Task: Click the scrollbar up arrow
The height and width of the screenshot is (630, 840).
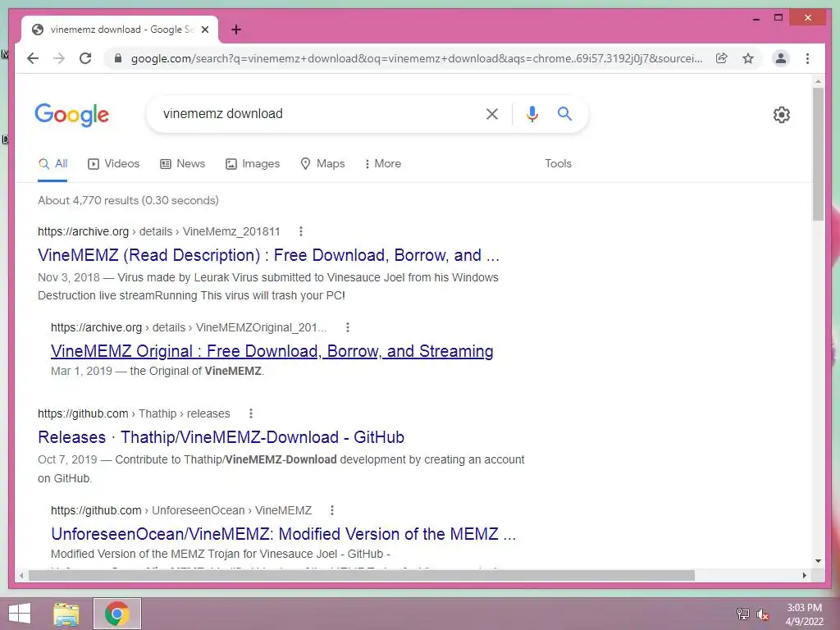Action: (818, 81)
